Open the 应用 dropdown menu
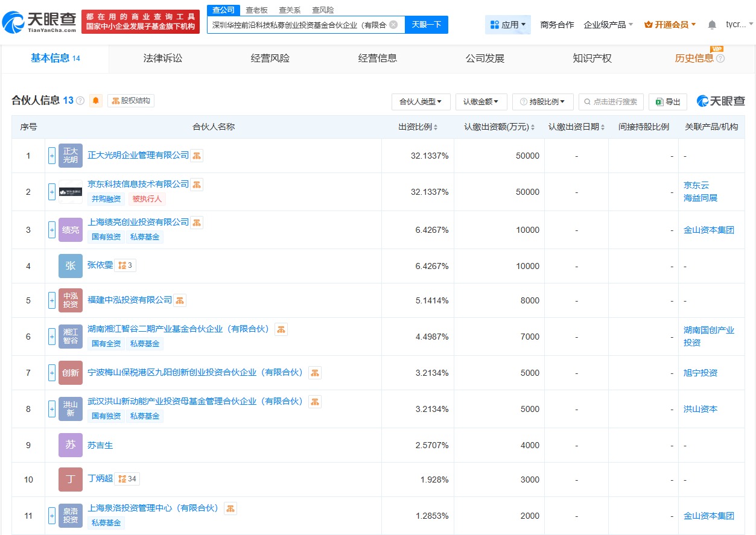The image size is (756, 535). [x=508, y=25]
